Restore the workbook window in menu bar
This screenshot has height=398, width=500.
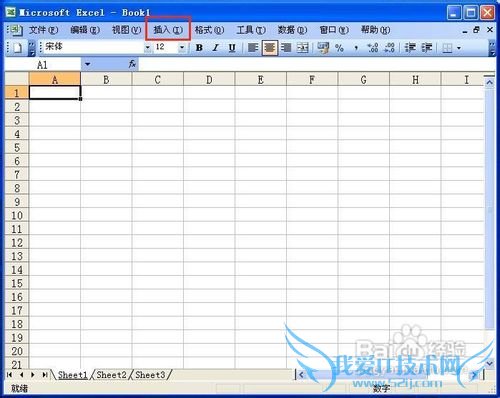coord(477,30)
